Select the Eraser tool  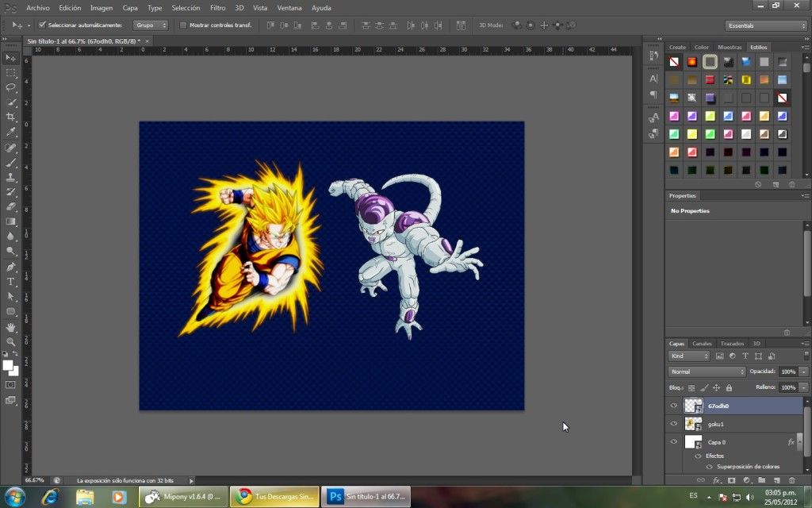(x=10, y=206)
